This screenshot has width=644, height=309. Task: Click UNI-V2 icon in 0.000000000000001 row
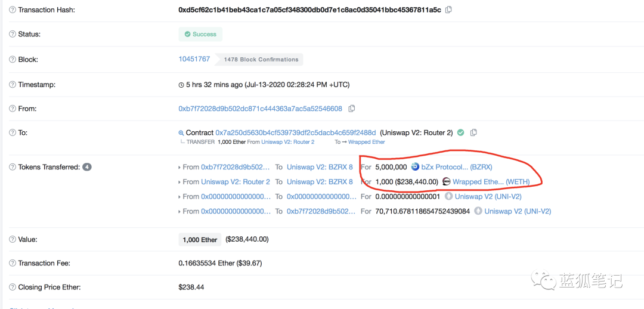[448, 196]
